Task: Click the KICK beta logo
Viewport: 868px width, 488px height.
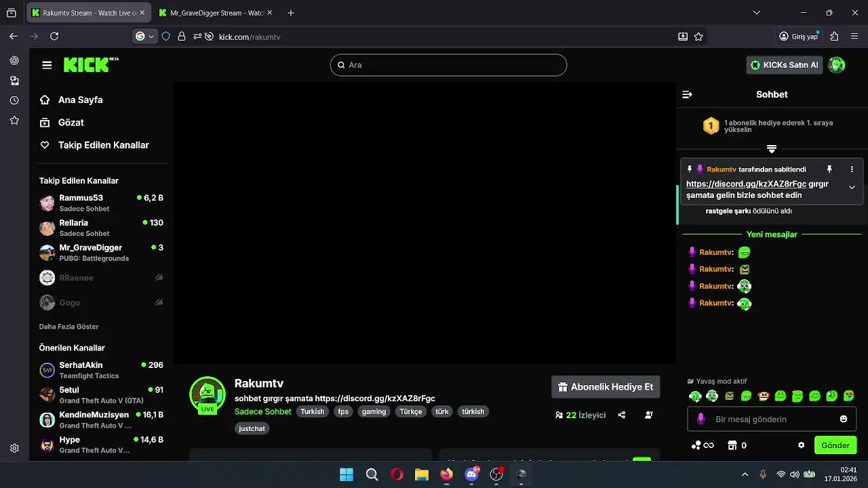Action: (91, 64)
